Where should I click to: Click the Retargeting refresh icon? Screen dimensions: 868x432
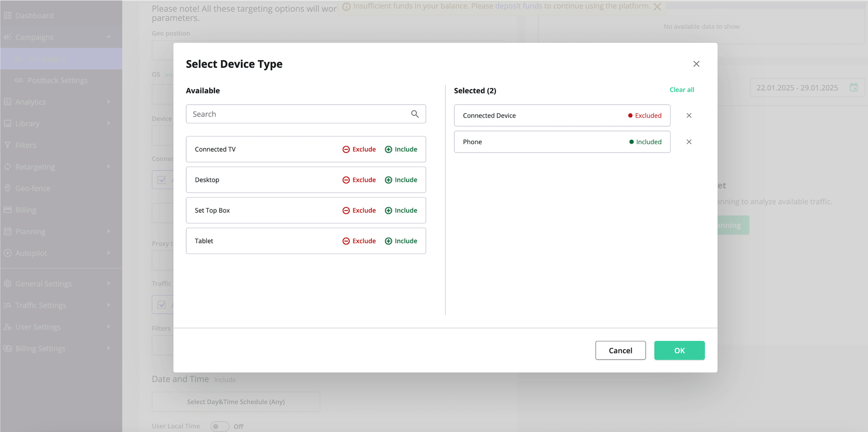point(7,167)
